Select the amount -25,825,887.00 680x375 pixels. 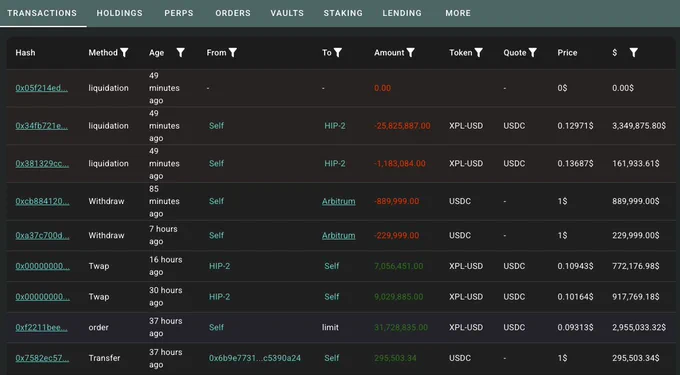pos(402,126)
